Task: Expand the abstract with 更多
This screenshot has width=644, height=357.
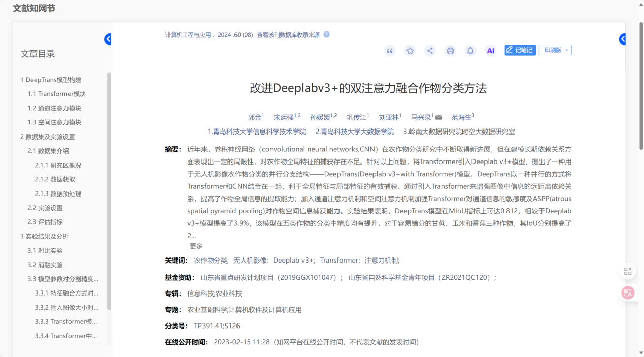Action: tap(196, 246)
